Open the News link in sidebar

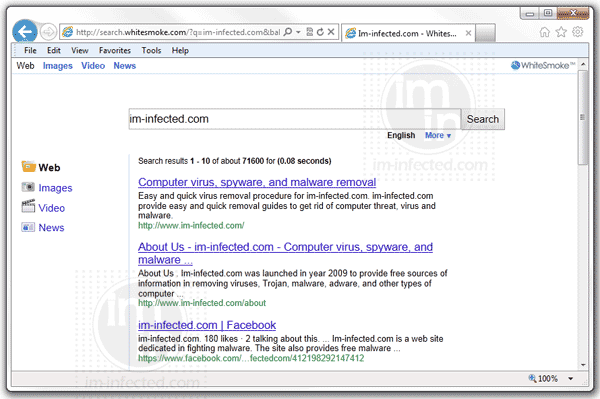click(x=51, y=228)
